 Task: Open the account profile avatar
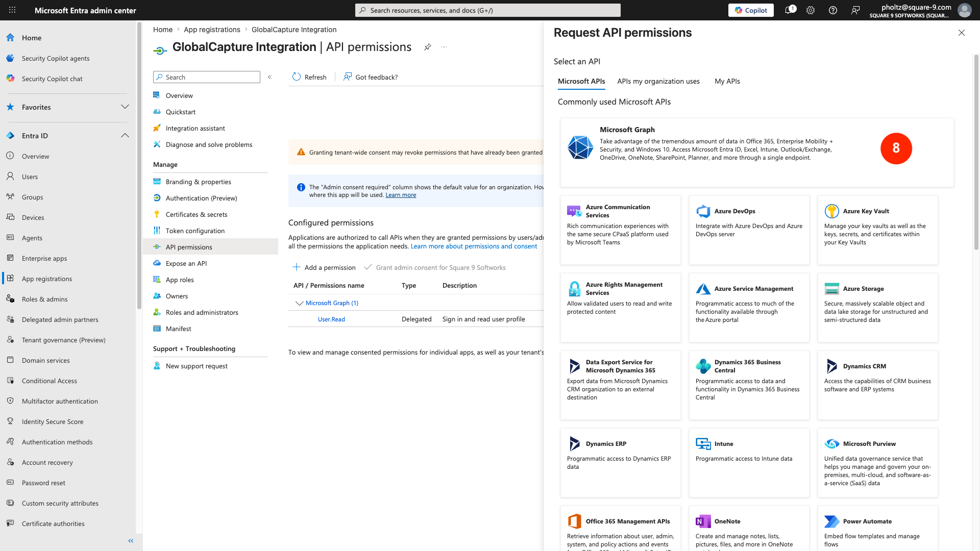964,10
